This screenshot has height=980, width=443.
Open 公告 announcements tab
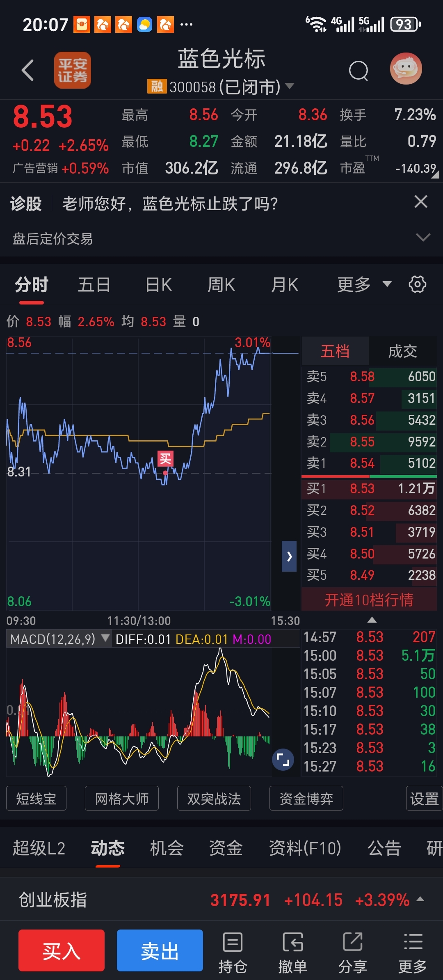tap(384, 848)
